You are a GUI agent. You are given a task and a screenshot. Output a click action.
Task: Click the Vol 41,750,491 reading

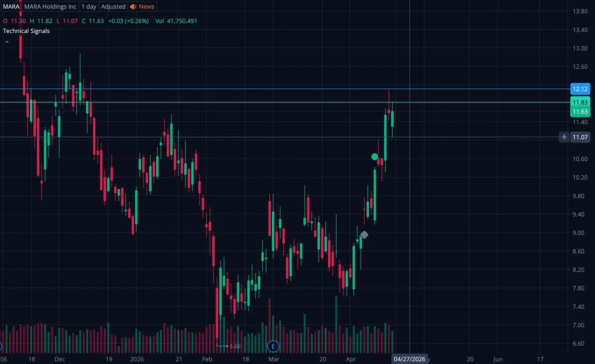177,21
